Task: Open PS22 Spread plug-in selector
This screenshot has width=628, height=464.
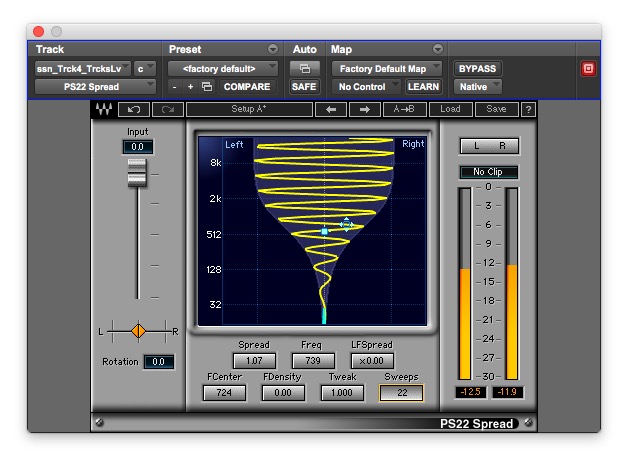Action: (x=95, y=87)
